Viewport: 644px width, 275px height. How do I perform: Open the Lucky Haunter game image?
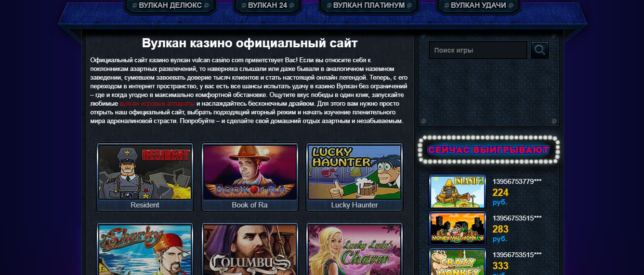(x=355, y=172)
